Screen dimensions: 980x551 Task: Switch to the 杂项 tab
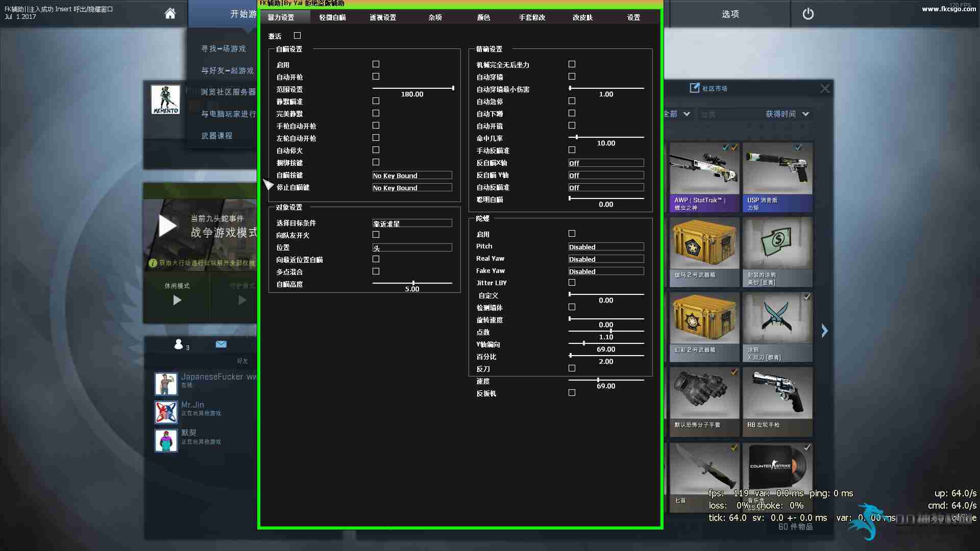pos(435,17)
